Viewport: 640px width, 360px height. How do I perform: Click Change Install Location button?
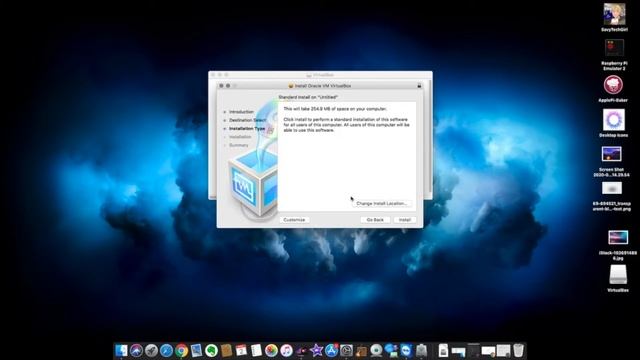pos(382,203)
